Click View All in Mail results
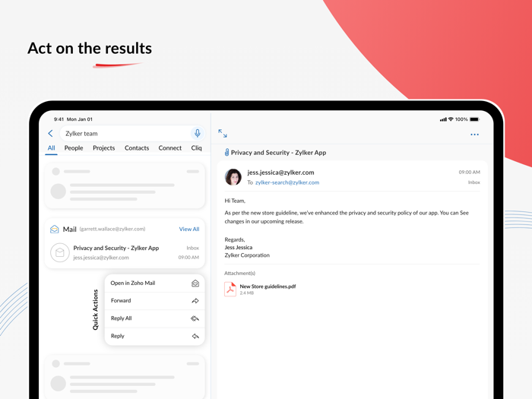 tap(189, 229)
